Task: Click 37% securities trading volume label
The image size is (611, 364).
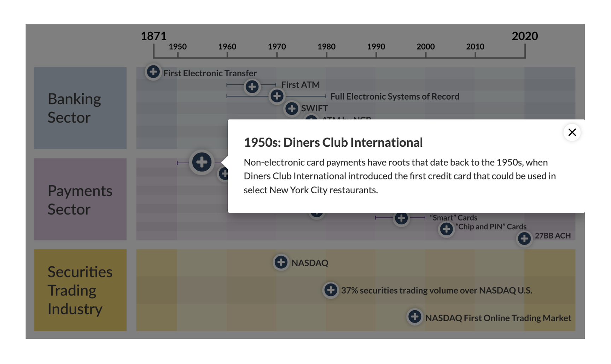Action: pyautogui.click(x=437, y=290)
